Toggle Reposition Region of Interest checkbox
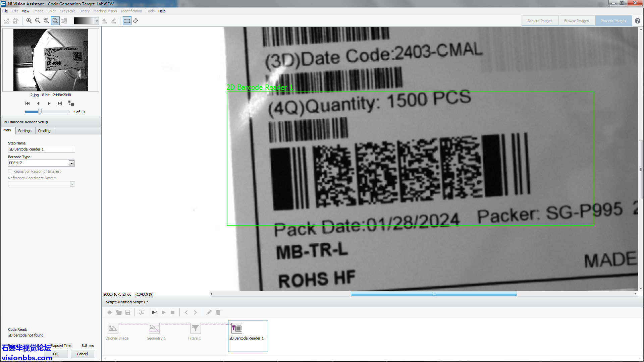The height and width of the screenshot is (362, 644). point(10,171)
